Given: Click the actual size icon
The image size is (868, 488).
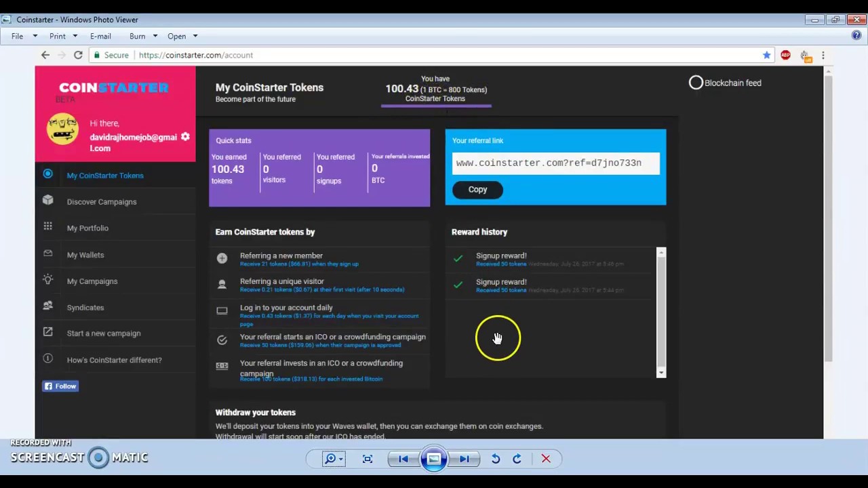Looking at the screenshot, I should (368, 459).
